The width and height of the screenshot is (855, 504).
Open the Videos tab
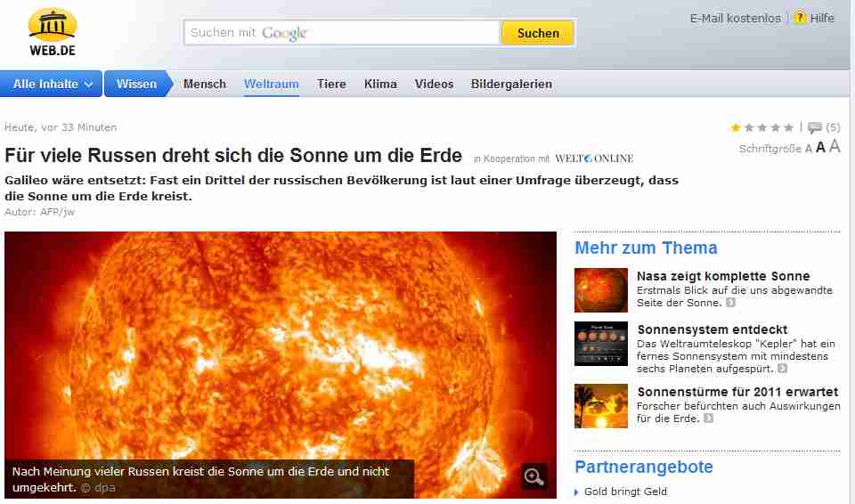(x=434, y=84)
